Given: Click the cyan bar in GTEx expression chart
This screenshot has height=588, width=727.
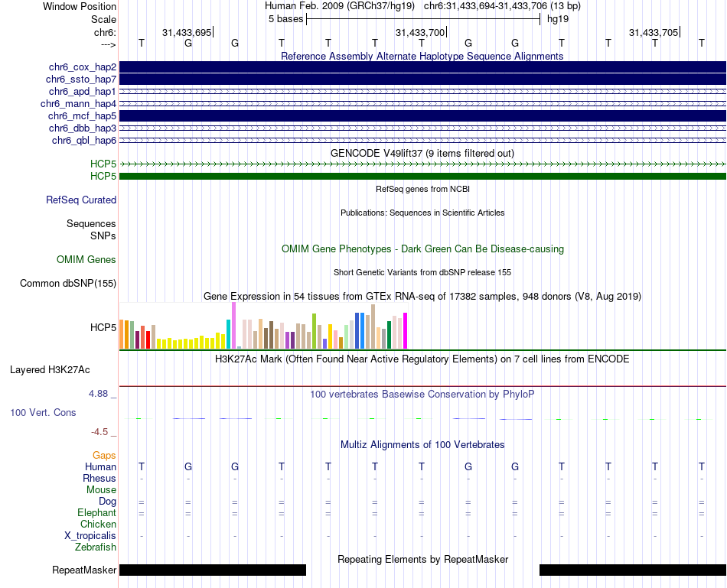Looking at the screenshot, I should pos(228,334).
